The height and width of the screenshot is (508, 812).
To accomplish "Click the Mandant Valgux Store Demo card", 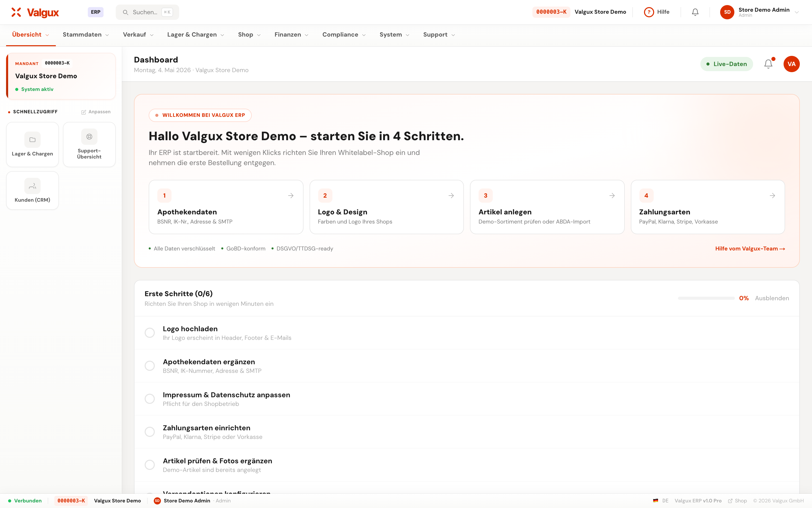I will point(61,76).
